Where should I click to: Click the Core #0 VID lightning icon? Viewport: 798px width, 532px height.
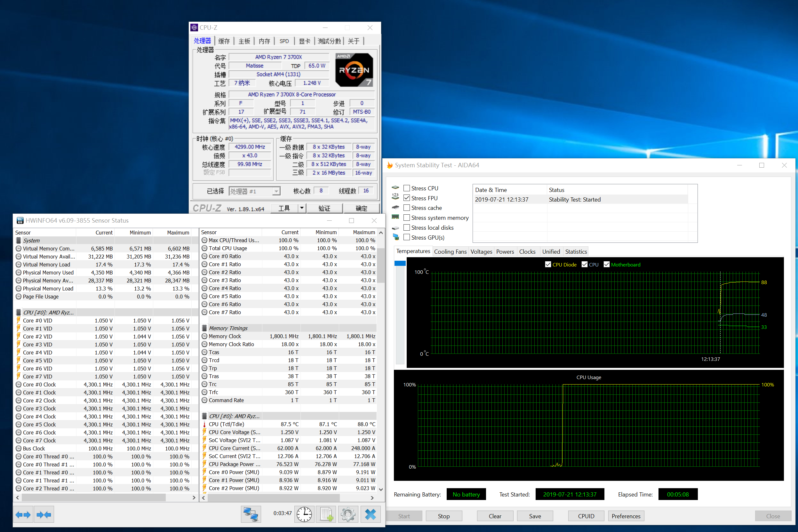coord(19,320)
